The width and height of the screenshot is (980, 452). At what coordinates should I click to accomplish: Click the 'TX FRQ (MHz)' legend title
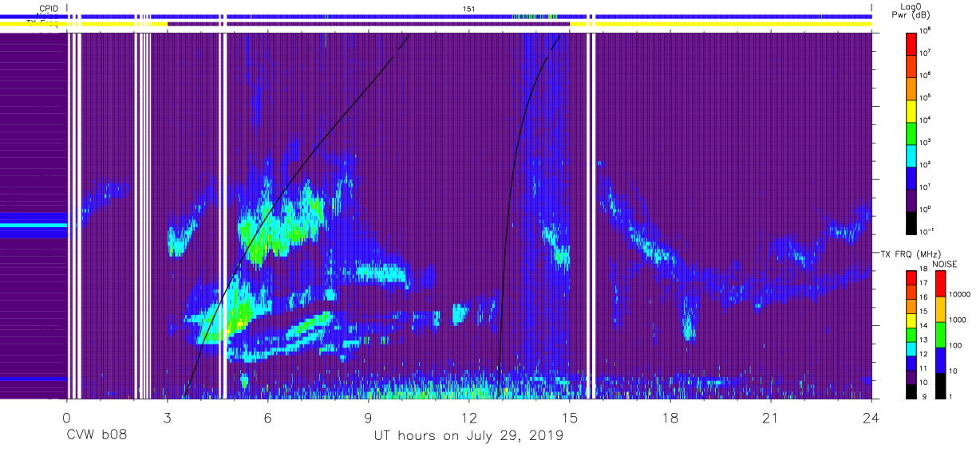coord(911,254)
